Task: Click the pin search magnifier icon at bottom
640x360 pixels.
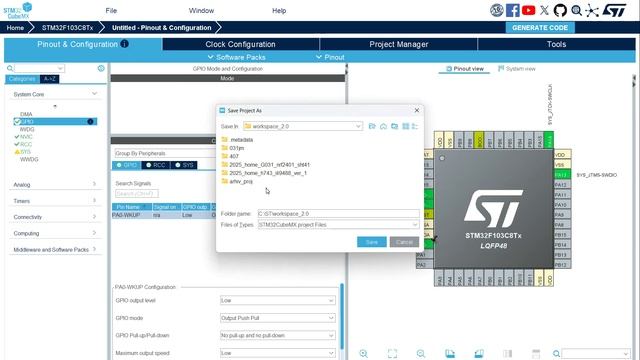Action: tap(556, 353)
